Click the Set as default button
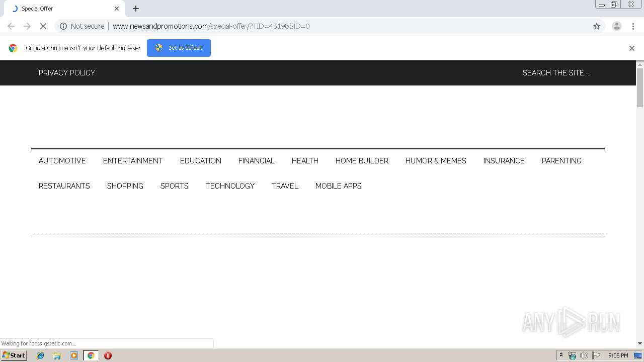 point(179,48)
